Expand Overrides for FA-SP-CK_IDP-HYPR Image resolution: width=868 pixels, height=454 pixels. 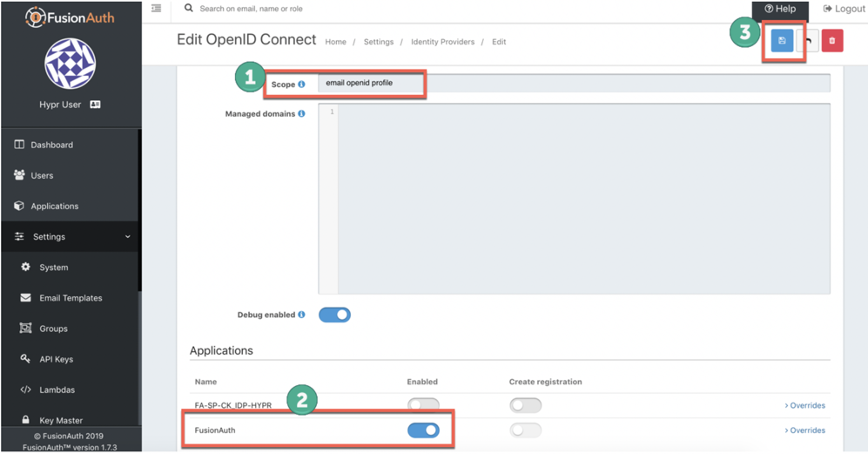(x=805, y=405)
